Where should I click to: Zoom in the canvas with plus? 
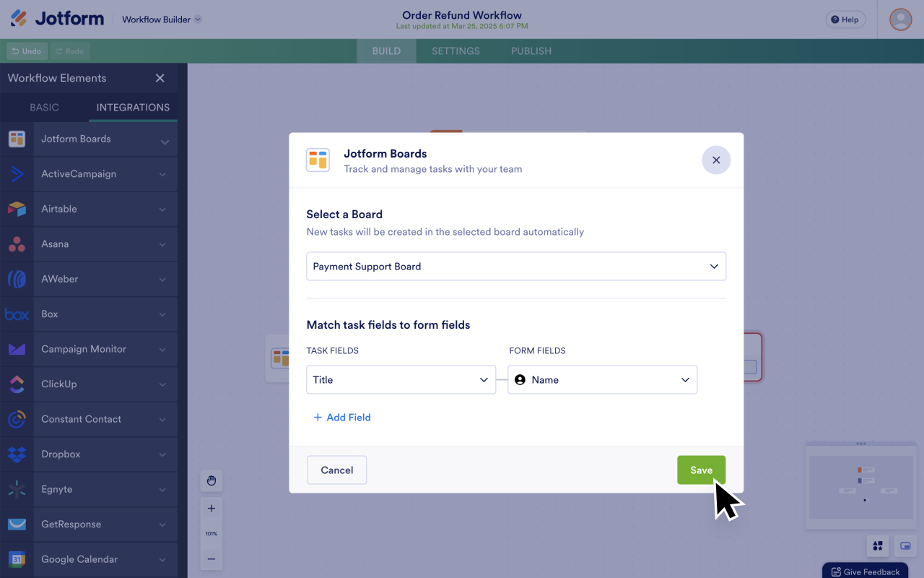click(x=212, y=508)
